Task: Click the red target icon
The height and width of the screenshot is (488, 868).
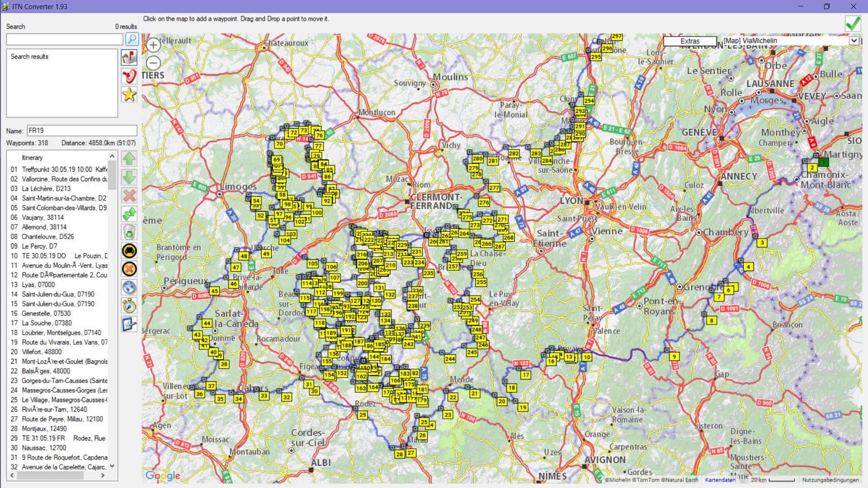Action: click(129, 76)
